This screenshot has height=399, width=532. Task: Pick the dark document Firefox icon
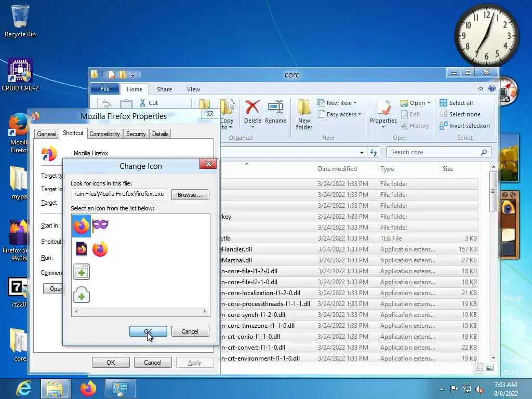click(x=82, y=249)
